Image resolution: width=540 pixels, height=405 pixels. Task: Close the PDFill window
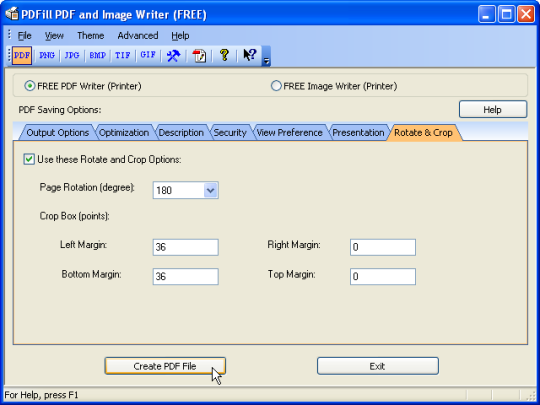526,14
